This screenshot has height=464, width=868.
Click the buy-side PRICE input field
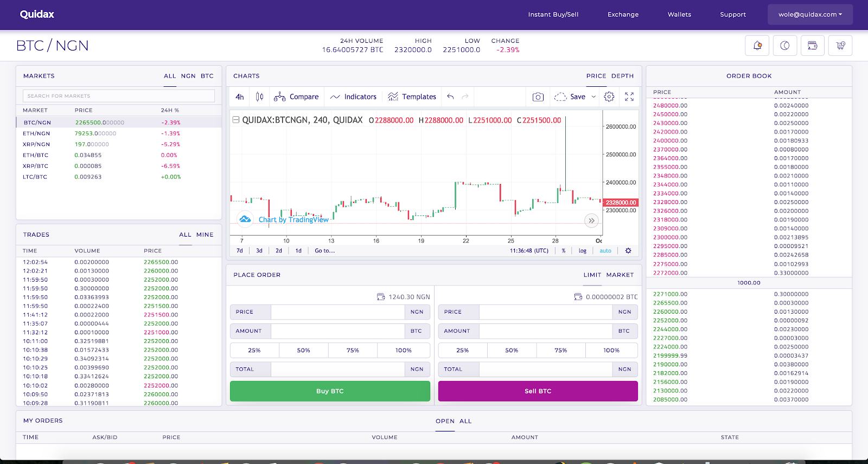[337, 312]
